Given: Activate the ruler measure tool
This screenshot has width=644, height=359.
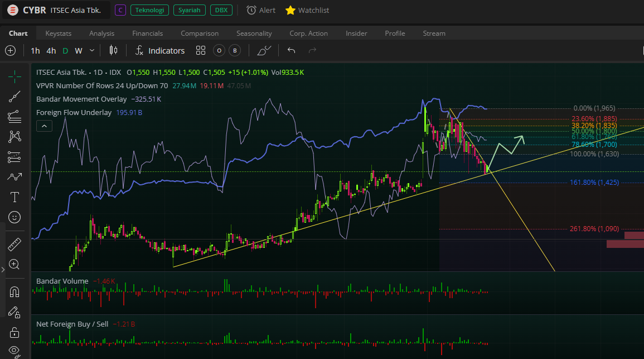Looking at the screenshot, I should click(14, 245).
